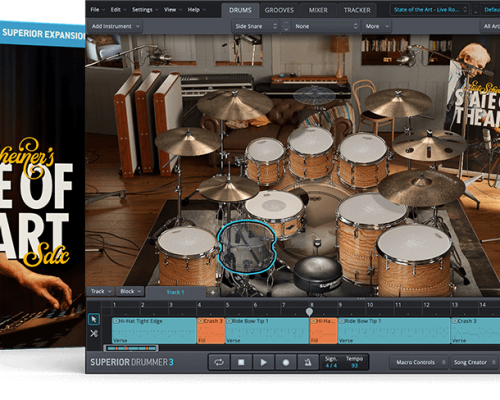Click the time signature 4/4 value
This screenshot has height=400, width=500.
[x=331, y=366]
